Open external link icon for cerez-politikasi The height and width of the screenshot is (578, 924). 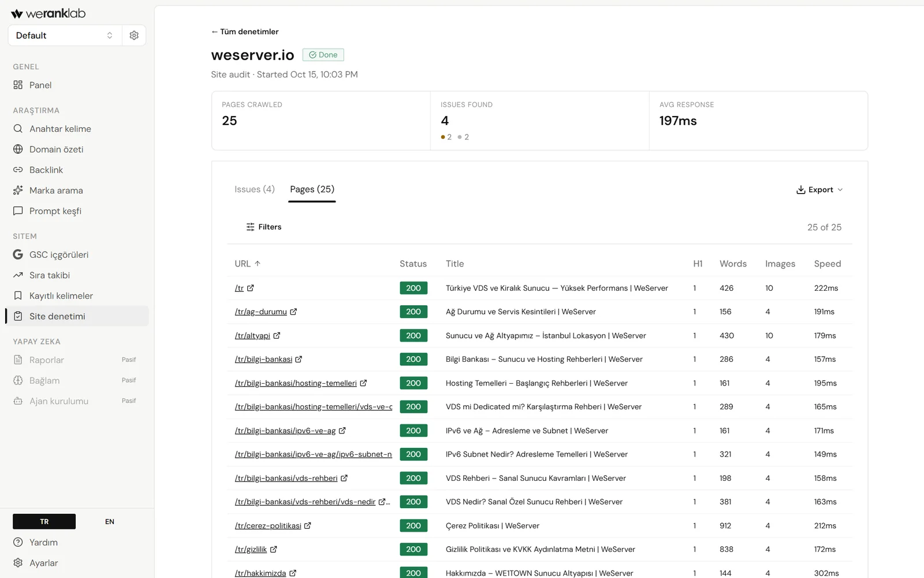308,525
